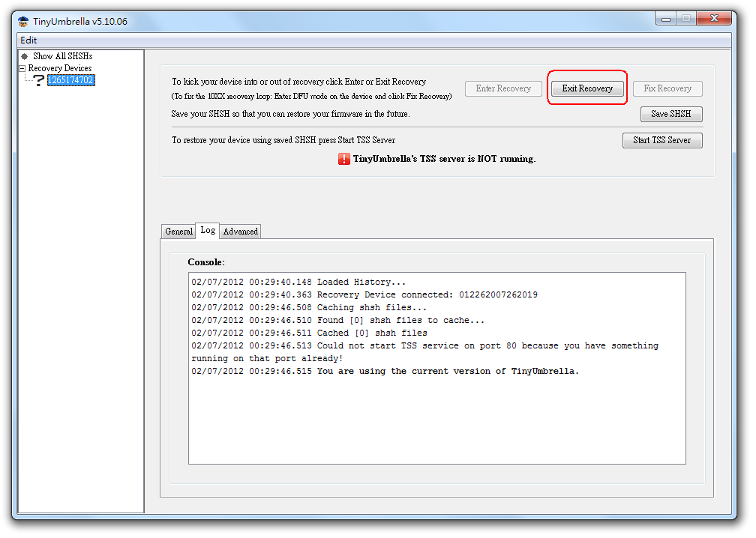The height and width of the screenshot is (538, 756).
Task: Select Show All SHSHs item
Action: (63, 56)
